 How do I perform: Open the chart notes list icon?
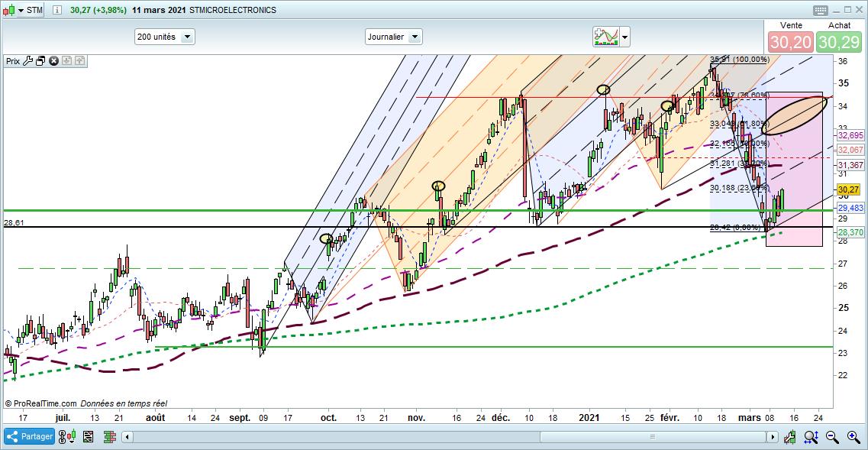pos(89,437)
